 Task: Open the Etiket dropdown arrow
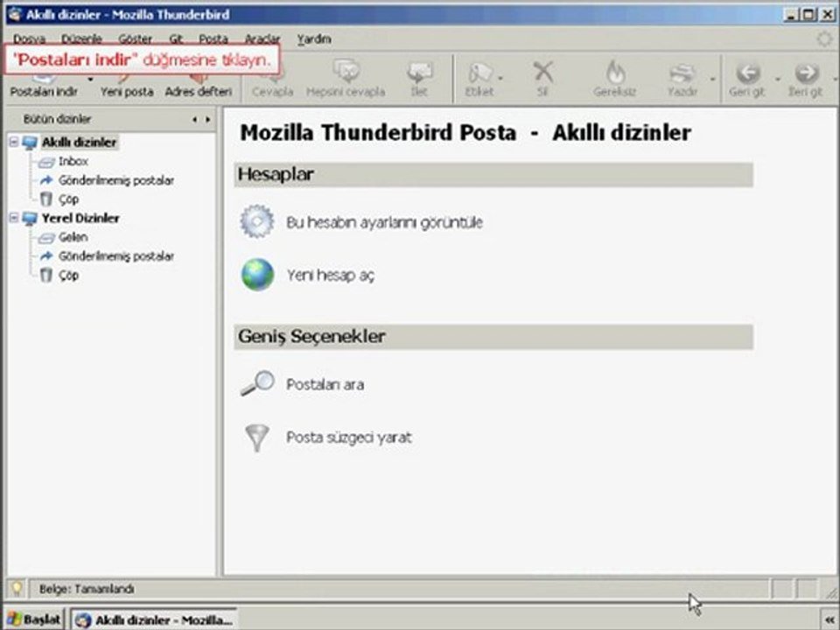tap(500, 79)
